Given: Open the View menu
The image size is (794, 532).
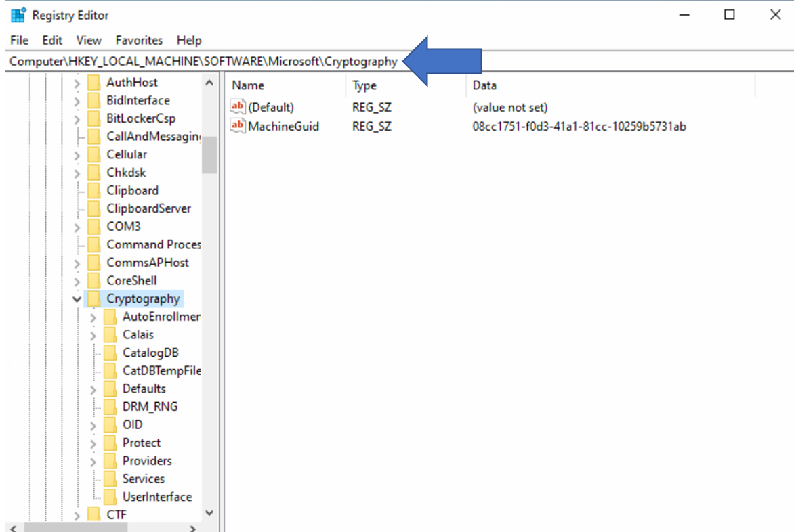Looking at the screenshot, I should pyautogui.click(x=89, y=40).
